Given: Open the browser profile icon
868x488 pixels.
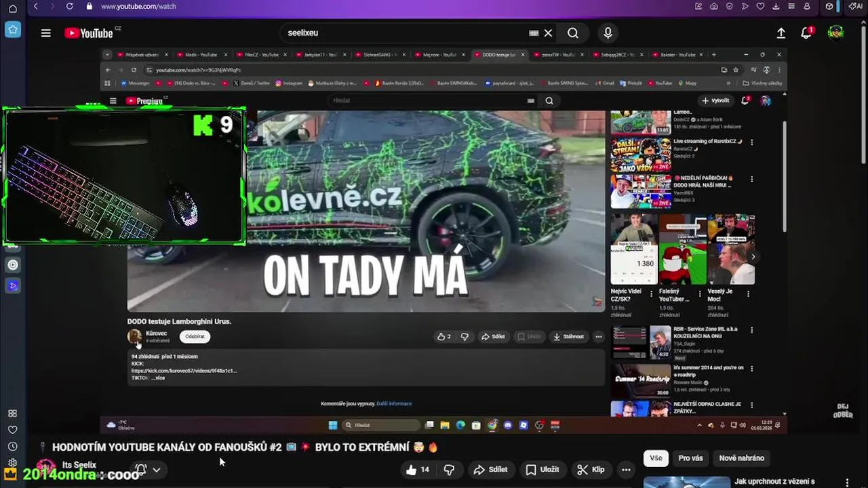Looking at the screenshot, I should click(807, 6).
